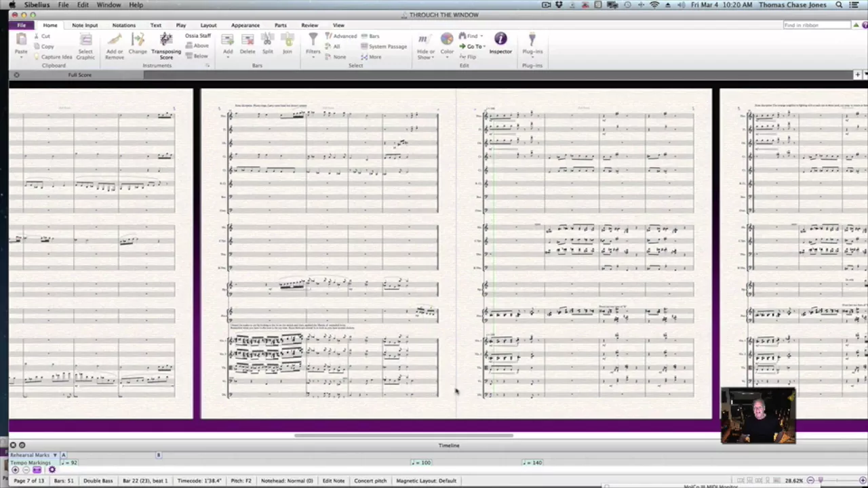
Task: Add Ossia Staff Below
Action: pos(197,56)
